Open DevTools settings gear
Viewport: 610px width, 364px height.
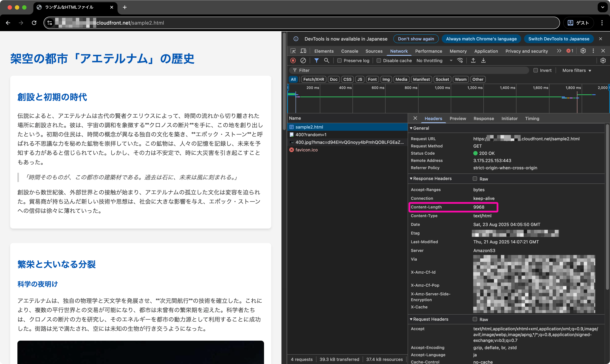click(x=583, y=51)
